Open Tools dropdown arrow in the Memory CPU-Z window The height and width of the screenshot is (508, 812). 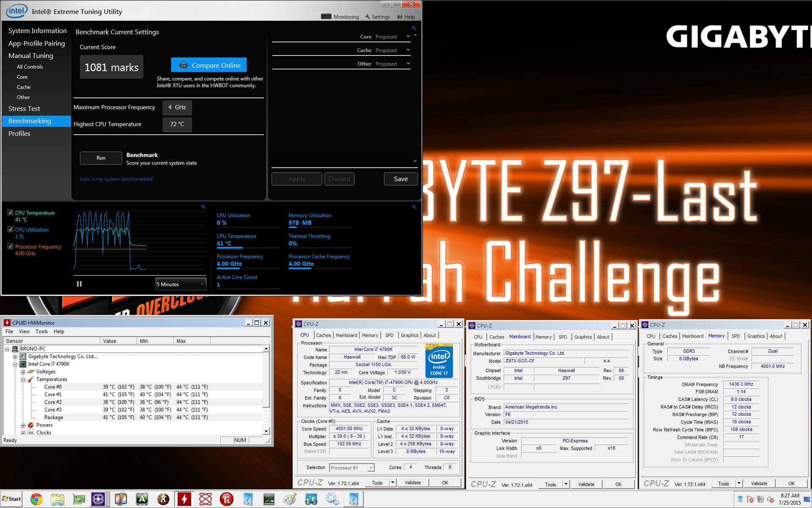739,483
